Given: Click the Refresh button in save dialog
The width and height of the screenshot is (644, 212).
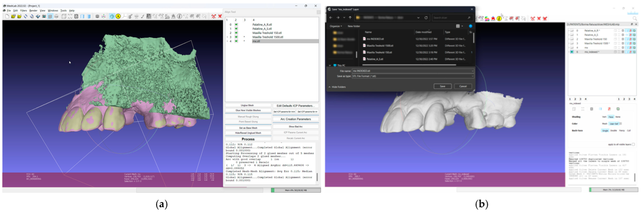Looking at the screenshot, I should coord(426,18).
